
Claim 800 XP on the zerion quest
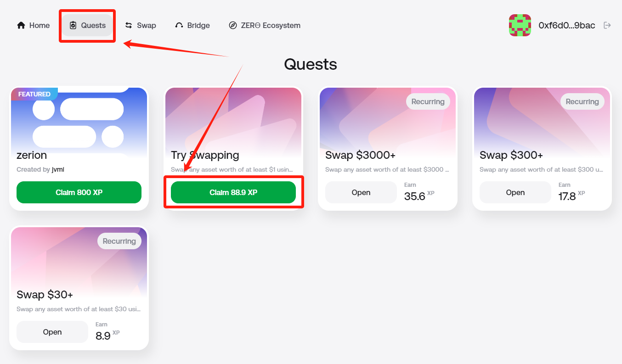click(79, 192)
